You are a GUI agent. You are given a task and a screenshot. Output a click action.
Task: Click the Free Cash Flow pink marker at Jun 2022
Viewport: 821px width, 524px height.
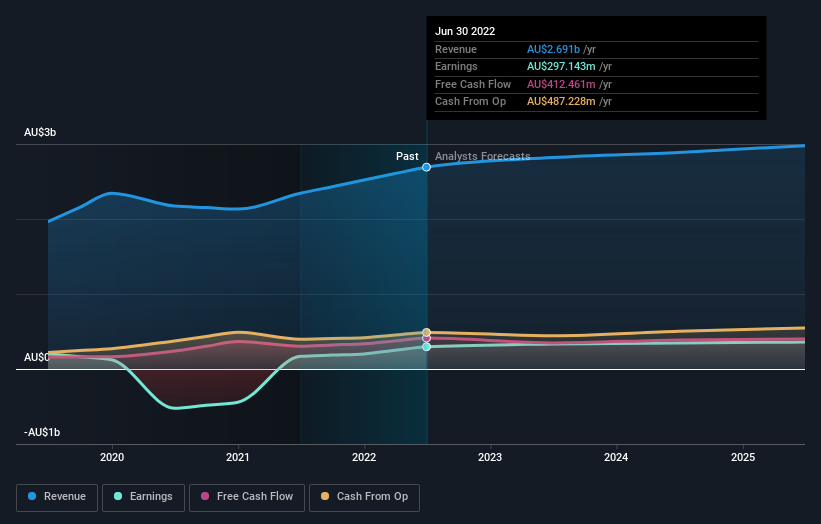427,338
